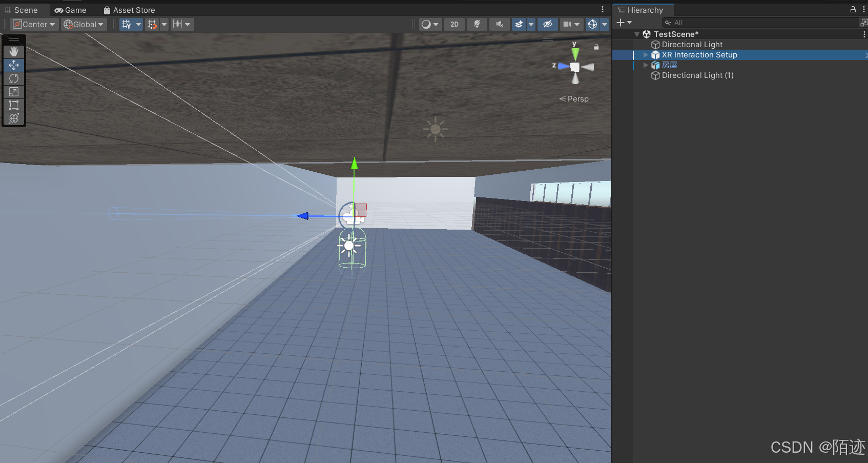Toggle grid visibility in Scene toolbar
Viewport: 868px width, 463px height.
(x=127, y=24)
